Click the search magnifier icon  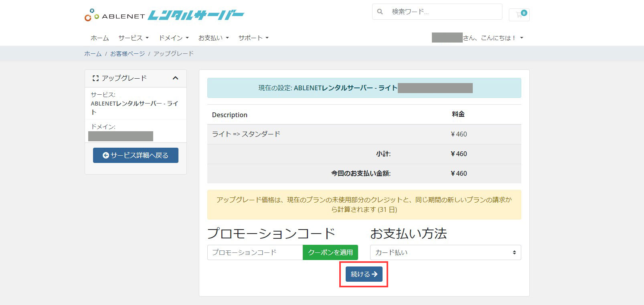380,12
